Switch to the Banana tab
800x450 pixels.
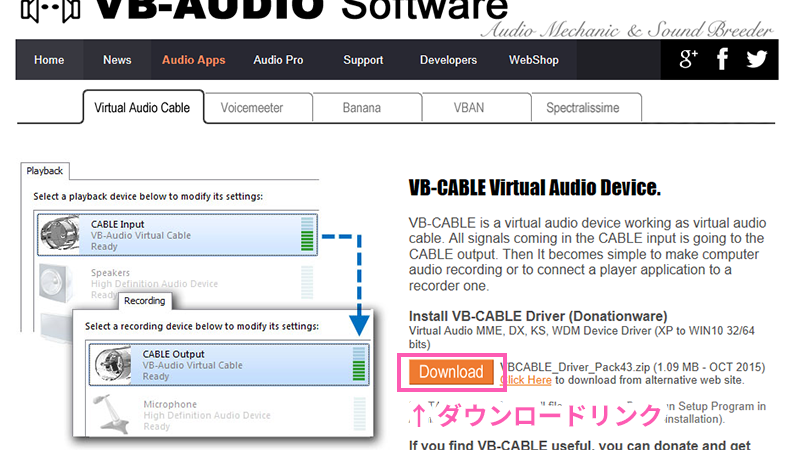[361, 108]
